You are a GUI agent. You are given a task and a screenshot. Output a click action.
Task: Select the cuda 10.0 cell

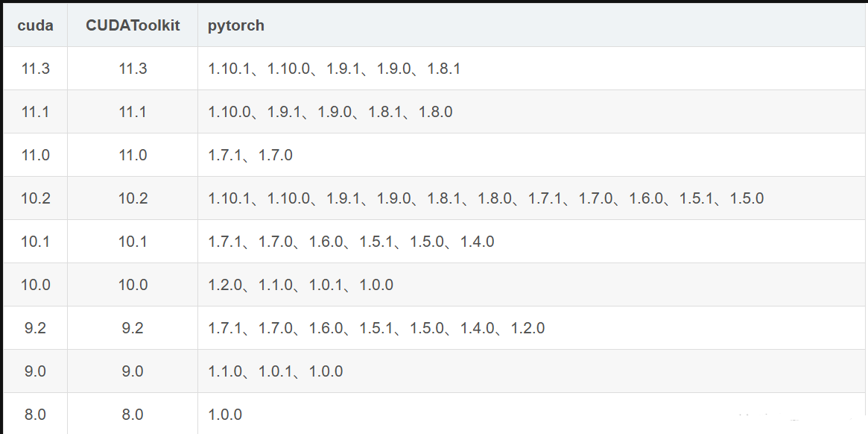36,285
